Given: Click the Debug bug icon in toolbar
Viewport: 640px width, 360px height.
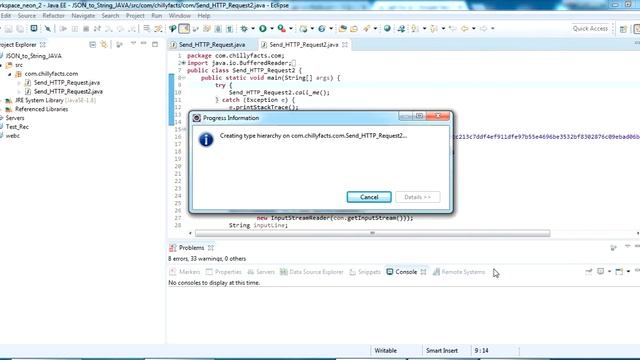Looking at the screenshot, I should coord(244,29).
